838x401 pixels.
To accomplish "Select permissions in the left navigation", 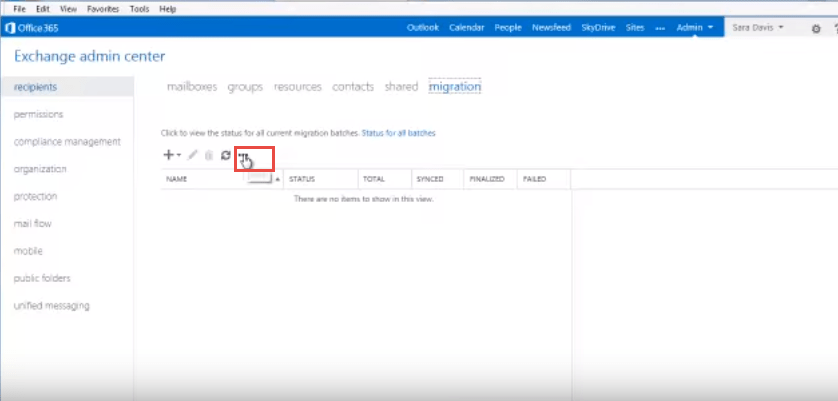I will (38, 114).
